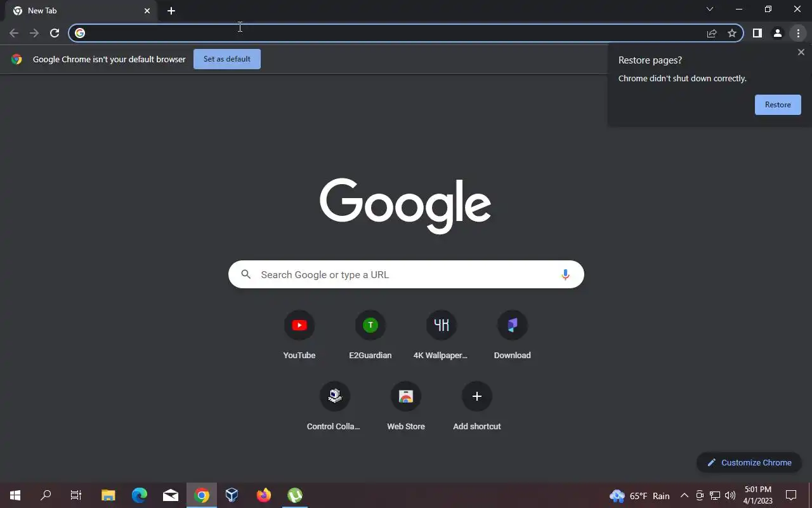Screen dimensions: 812x508
Task: Click the Meet Now tray icon
Action: [700, 496]
